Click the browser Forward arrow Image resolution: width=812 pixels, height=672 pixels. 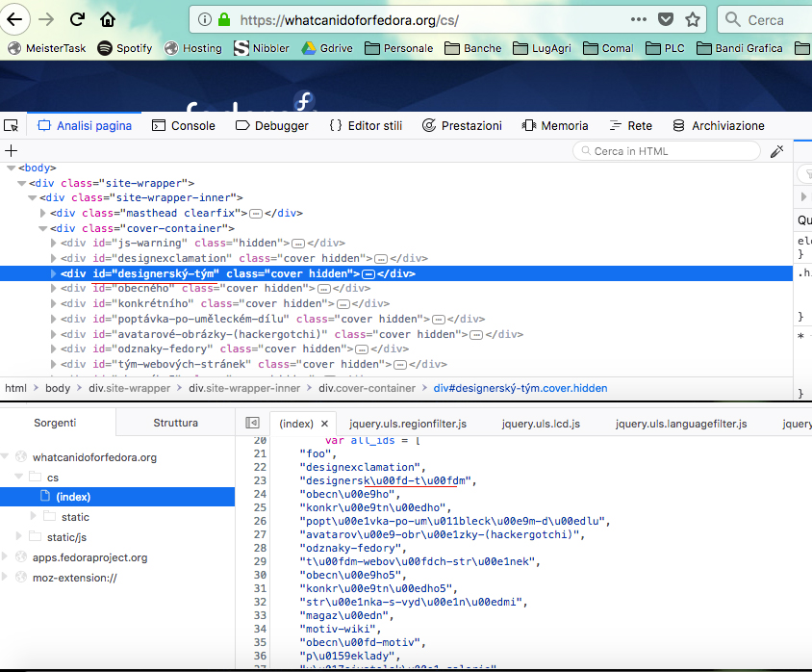pyautogui.click(x=46, y=19)
